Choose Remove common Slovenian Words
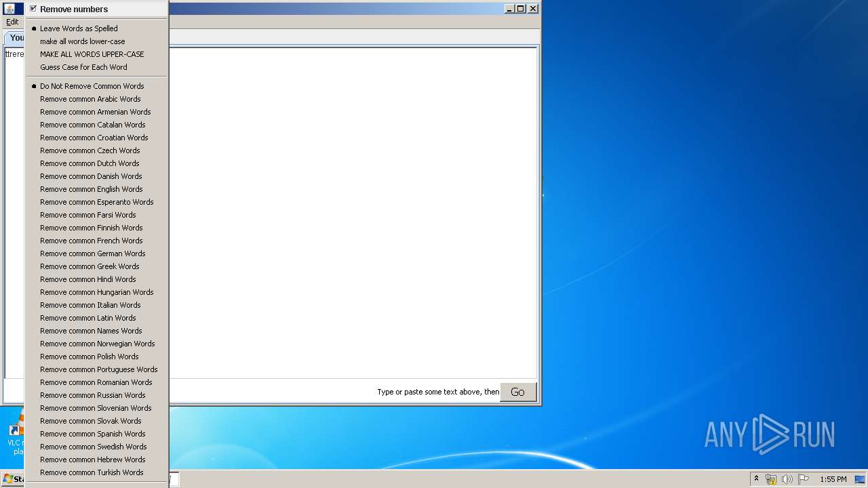Viewport: 868px width, 488px height. pyautogui.click(x=97, y=408)
